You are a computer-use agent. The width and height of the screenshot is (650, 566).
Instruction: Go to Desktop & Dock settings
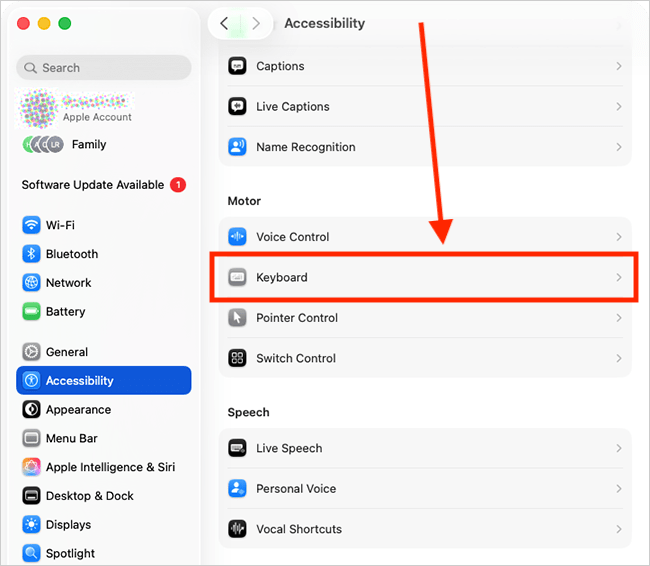pos(90,496)
